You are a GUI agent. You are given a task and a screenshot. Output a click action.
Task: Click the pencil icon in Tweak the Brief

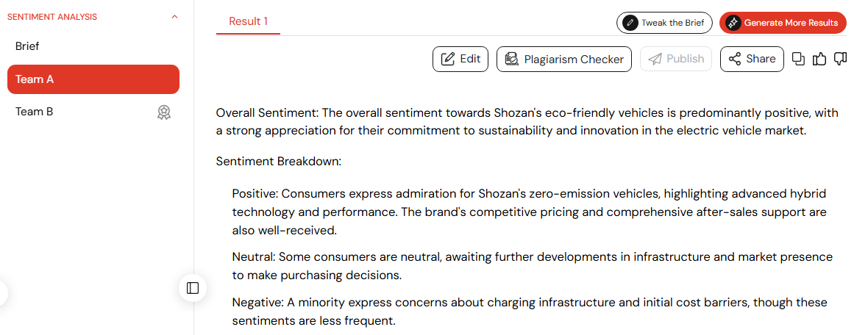tap(630, 23)
